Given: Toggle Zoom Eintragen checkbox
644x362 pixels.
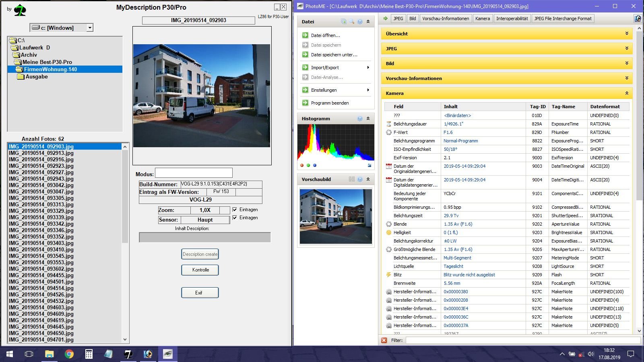Looking at the screenshot, I should [x=235, y=210].
